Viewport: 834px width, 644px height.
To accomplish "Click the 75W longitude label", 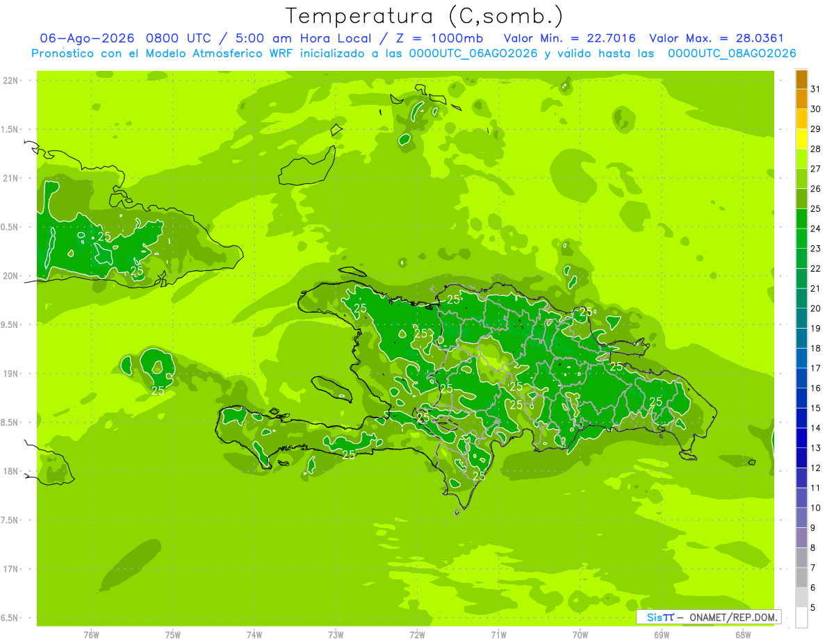I will pyautogui.click(x=173, y=635).
